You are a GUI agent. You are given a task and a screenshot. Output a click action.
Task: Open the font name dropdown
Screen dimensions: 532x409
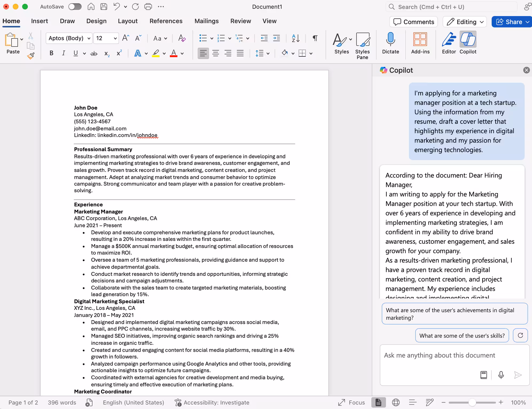pyautogui.click(x=89, y=38)
